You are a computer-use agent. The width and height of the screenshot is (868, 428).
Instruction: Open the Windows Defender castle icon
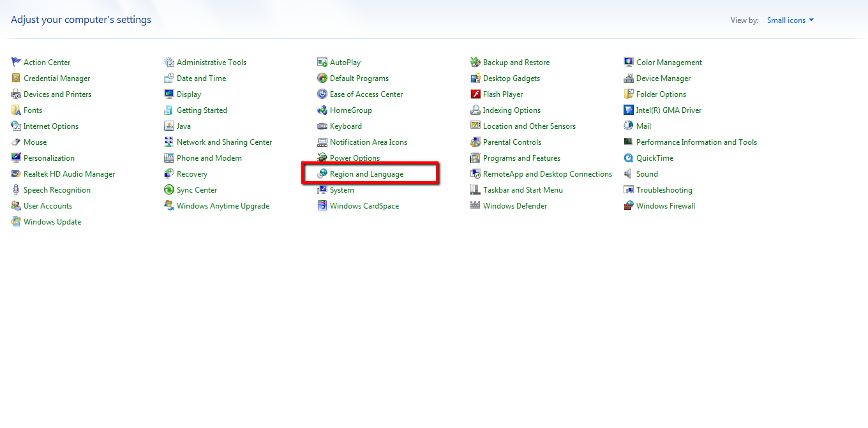pos(475,205)
